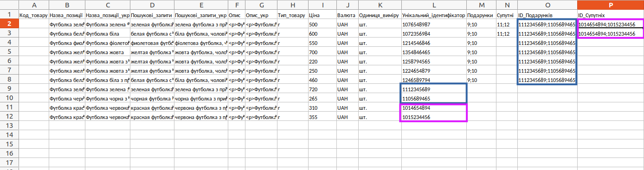Select column A header
This screenshot has height=170, width=644.
[33, 5]
